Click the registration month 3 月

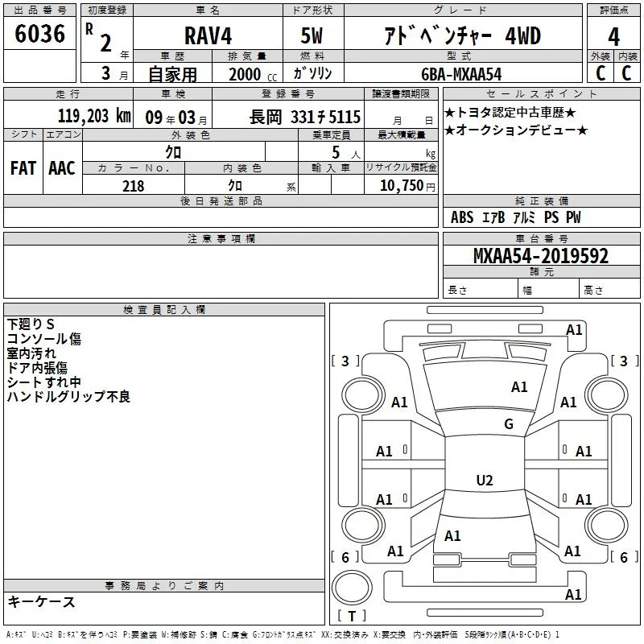pos(114,73)
